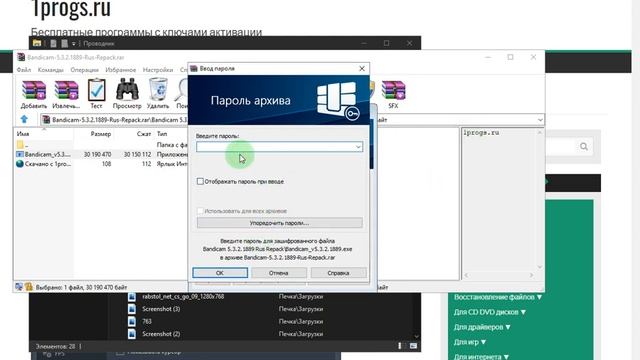Select Screenshot (3) in Проводник list
The image size is (640, 360).
click(161, 309)
